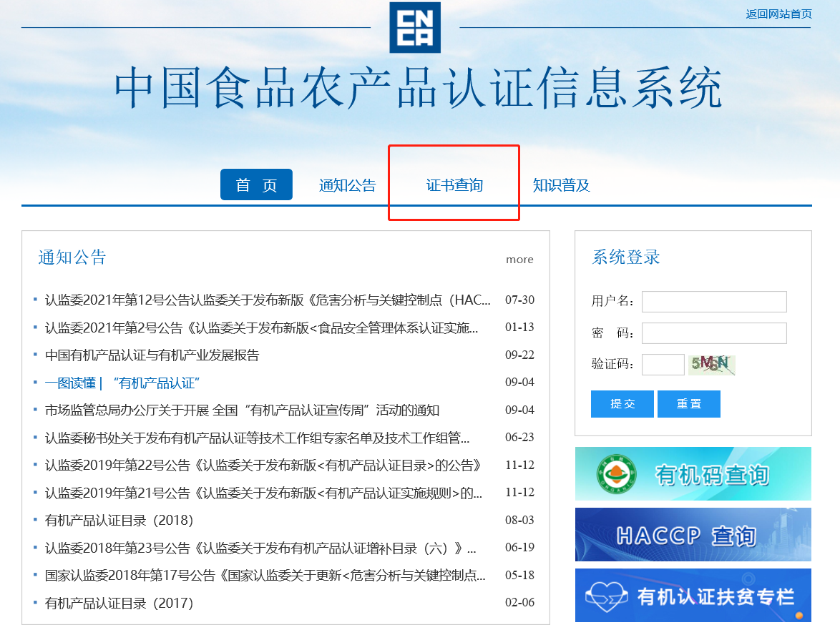Go to the 证书查询 tab
The image size is (840, 635).
(454, 185)
